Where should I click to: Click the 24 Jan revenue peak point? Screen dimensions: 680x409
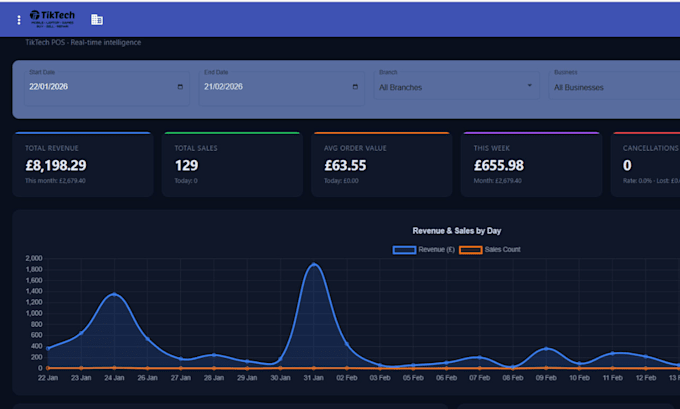pos(114,294)
